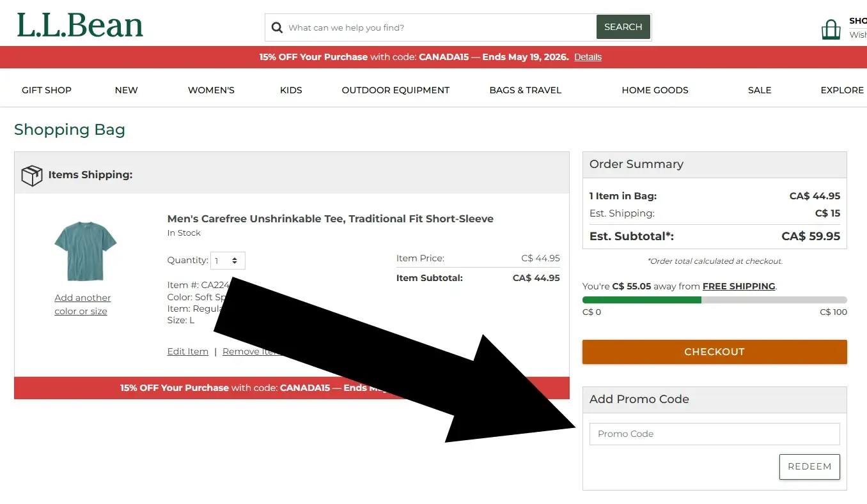The width and height of the screenshot is (867, 504).
Task: Click the orange CHECKOUT button
Action: point(714,352)
